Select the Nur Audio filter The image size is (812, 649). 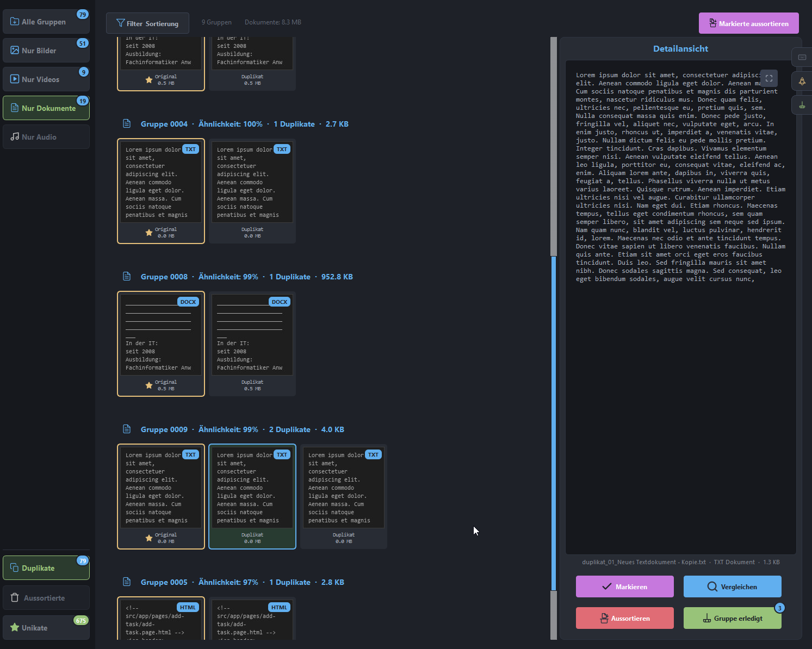pyautogui.click(x=46, y=137)
